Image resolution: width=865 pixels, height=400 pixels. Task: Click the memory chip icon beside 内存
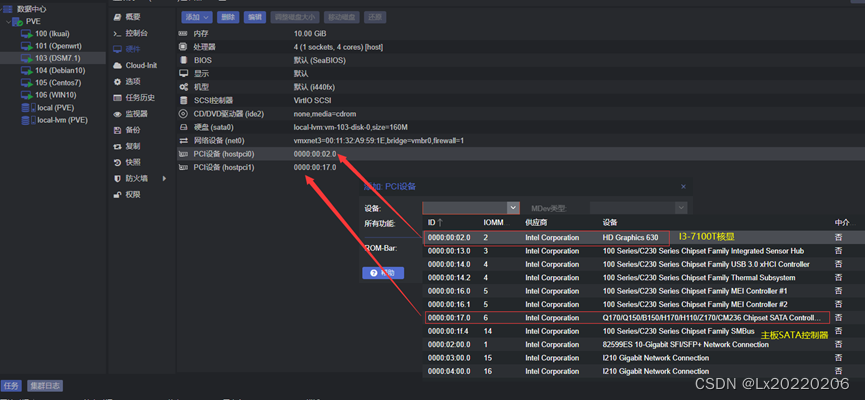click(183, 34)
